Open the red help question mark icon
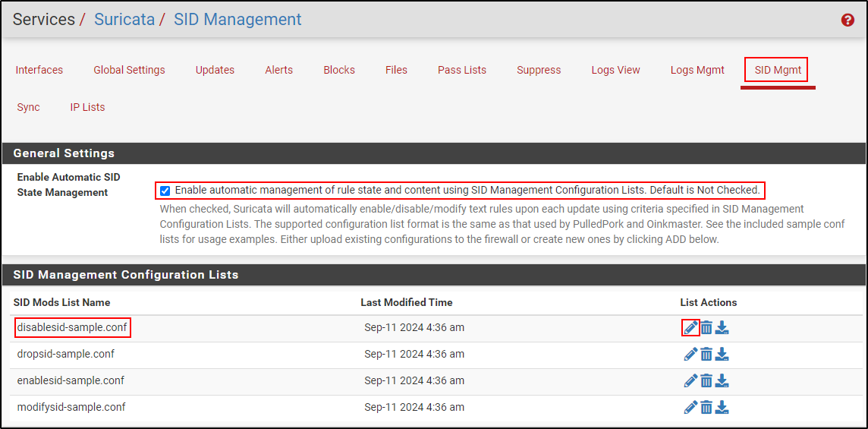Image resolution: width=868 pixels, height=429 pixels. [848, 21]
